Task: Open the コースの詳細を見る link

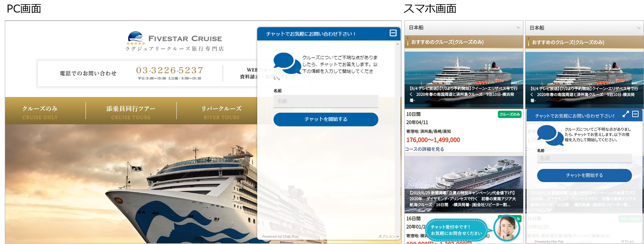Action: [425, 149]
